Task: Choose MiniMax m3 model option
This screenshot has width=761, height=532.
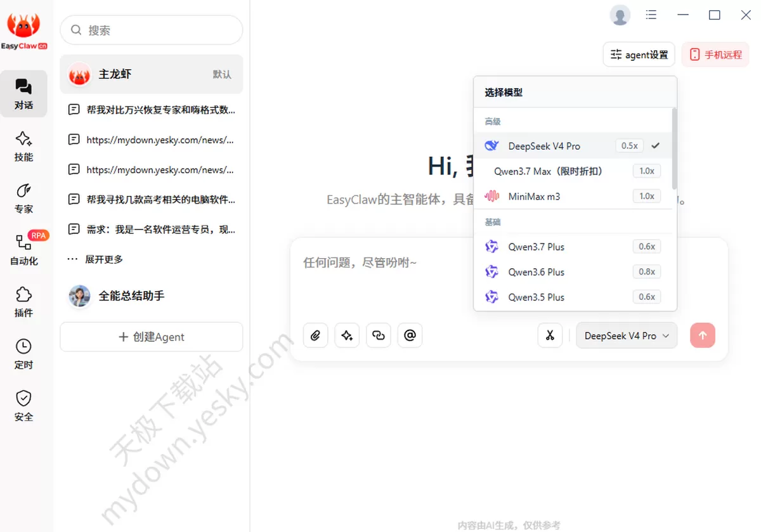Action: (573, 196)
